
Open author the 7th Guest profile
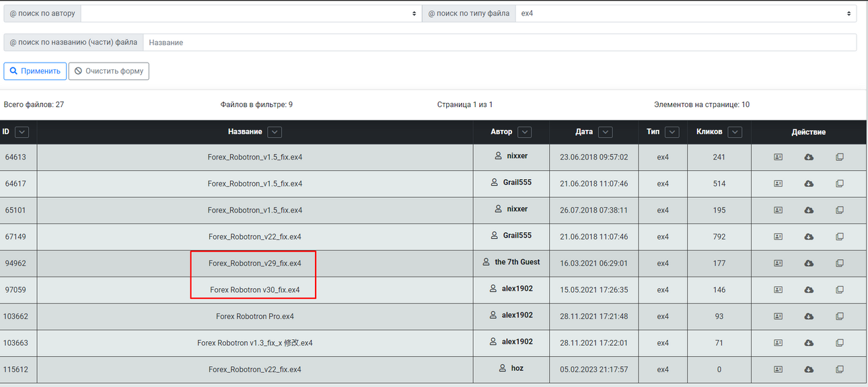pos(517,262)
